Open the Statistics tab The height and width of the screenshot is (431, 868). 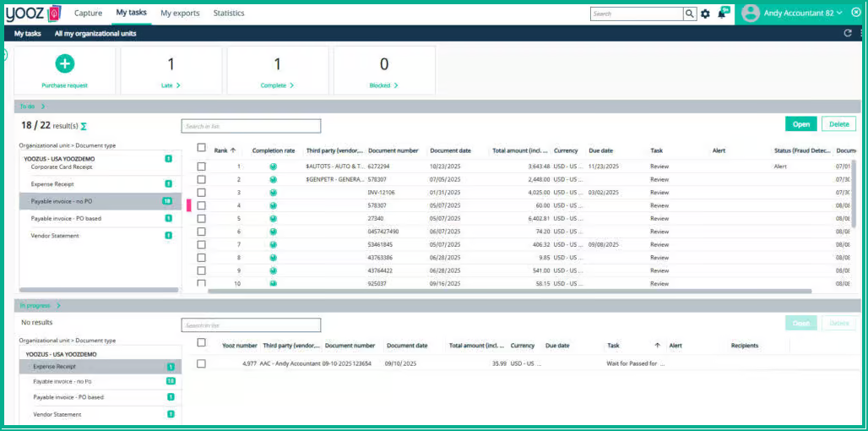tap(229, 13)
